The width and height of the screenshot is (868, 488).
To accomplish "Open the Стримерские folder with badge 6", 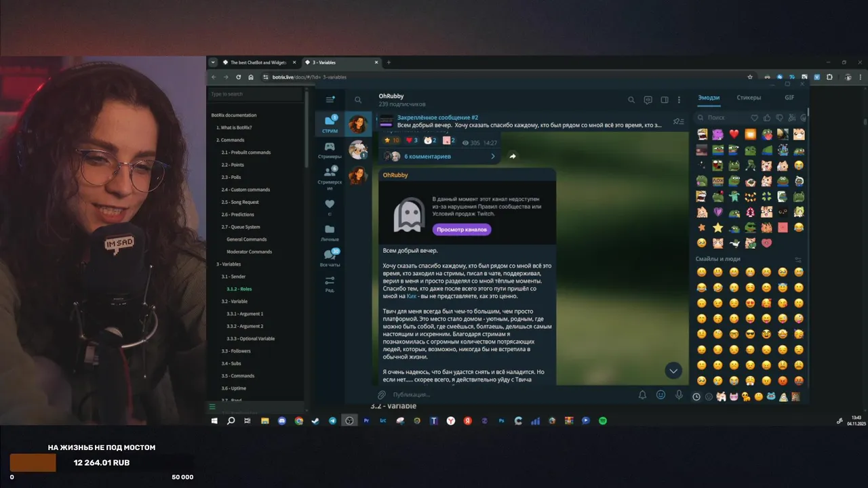I will point(330,178).
